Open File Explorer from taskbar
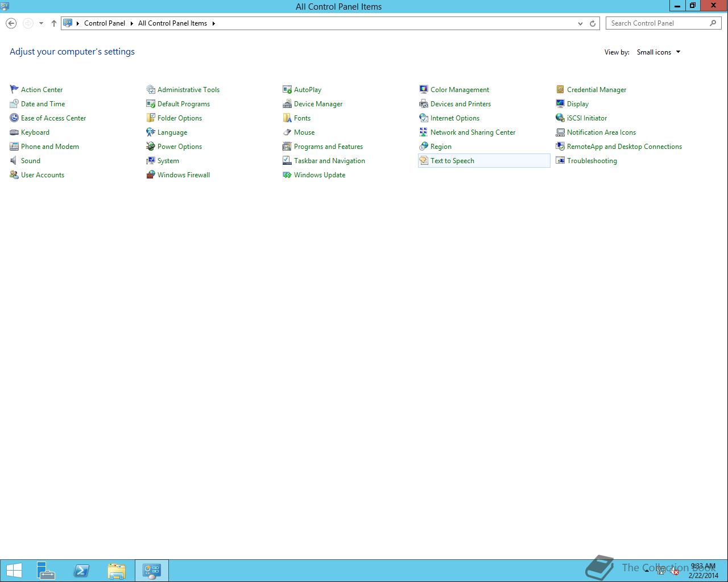 click(x=117, y=571)
